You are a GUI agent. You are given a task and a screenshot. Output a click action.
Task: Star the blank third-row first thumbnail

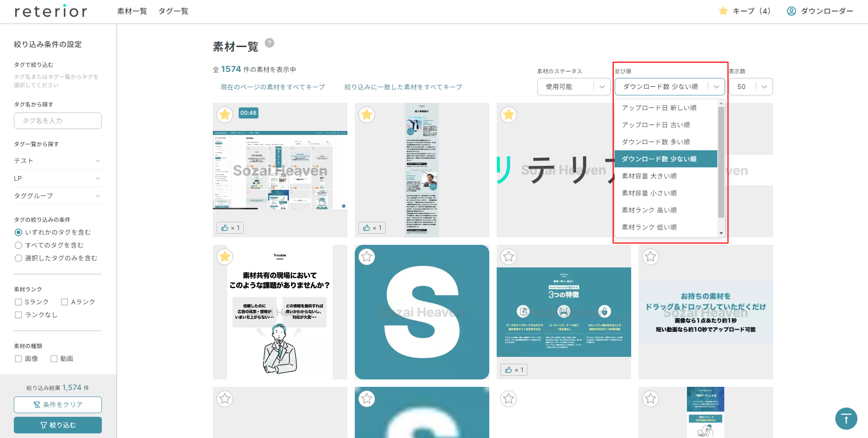click(x=225, y=398)
